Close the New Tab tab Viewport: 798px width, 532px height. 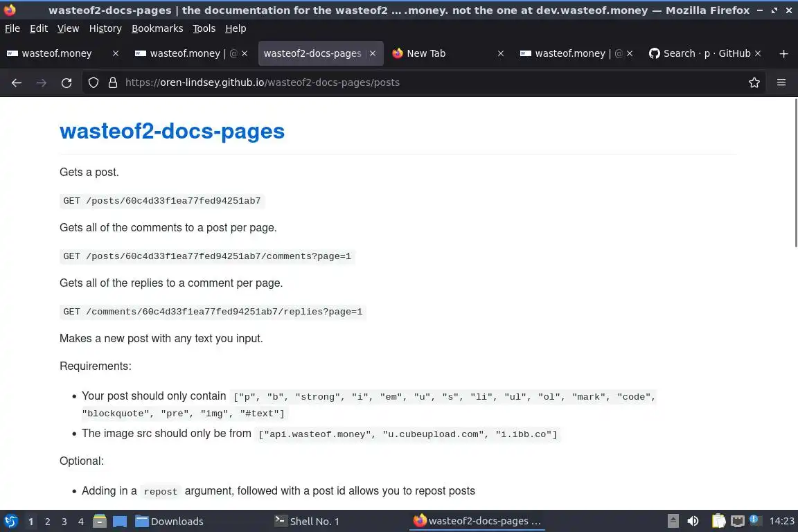501,53
